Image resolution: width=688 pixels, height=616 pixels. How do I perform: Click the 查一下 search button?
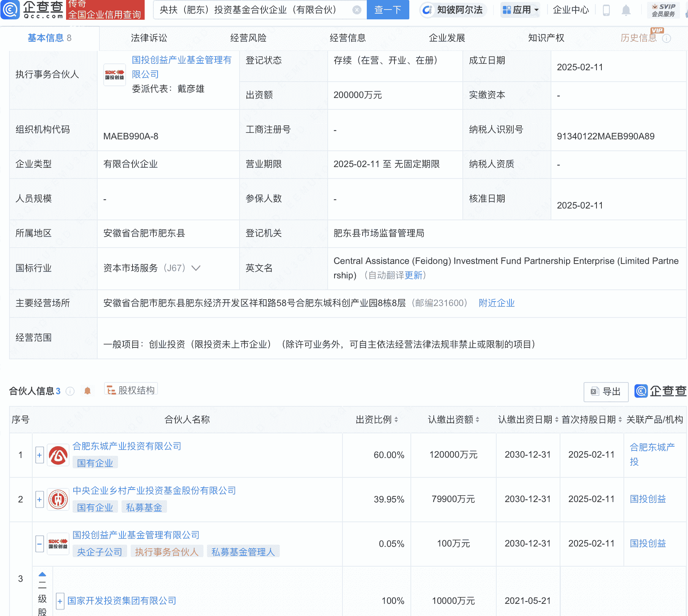coord(387,10)
